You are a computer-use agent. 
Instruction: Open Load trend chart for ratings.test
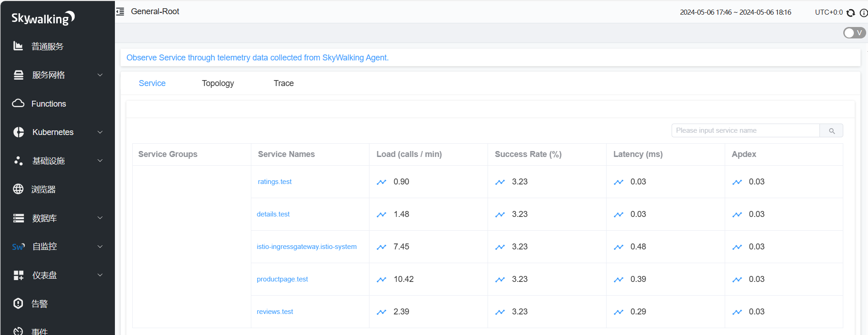point(381,182)
